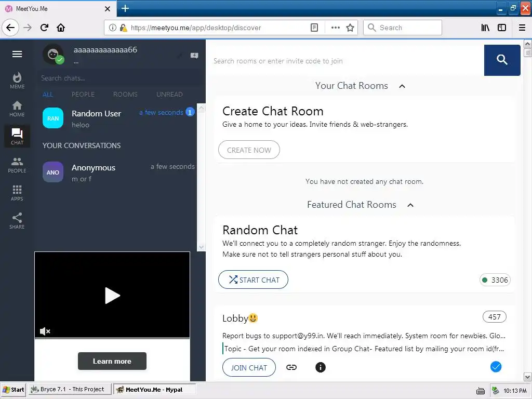This screenshot has width=532, height=399.
Task: Select the CHAT sidebar icon
Action: tap(17, 137)
